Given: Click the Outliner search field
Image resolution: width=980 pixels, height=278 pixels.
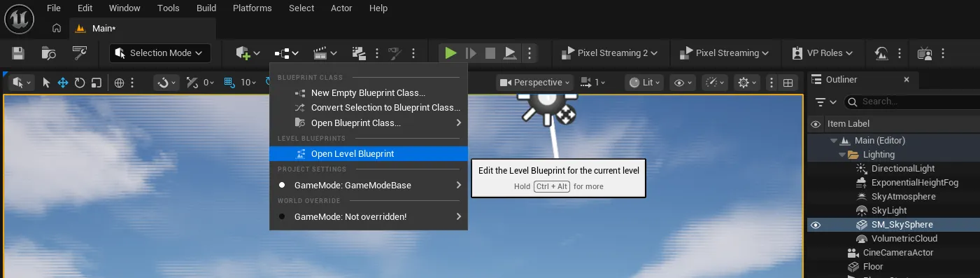Looking at the screenshot, I should point(913,102).
